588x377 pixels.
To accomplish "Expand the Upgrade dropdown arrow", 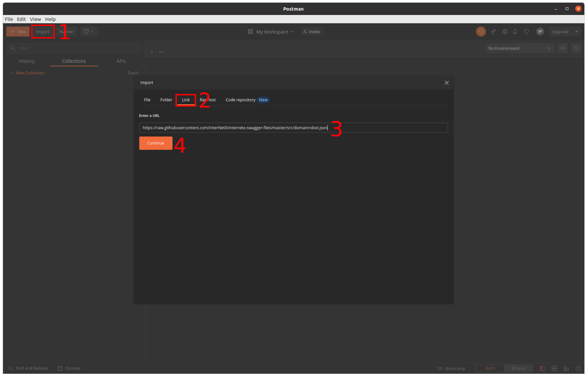I will tap(577, 32).
